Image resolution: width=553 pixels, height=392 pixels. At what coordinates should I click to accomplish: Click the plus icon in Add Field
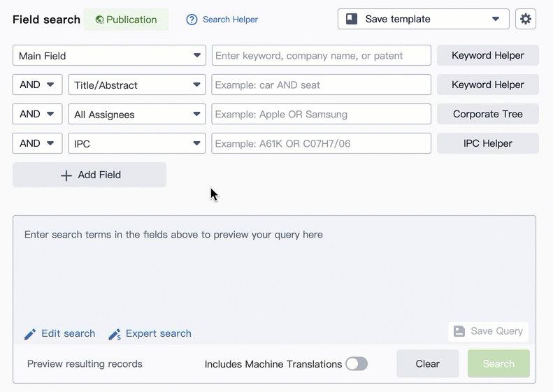66,175
